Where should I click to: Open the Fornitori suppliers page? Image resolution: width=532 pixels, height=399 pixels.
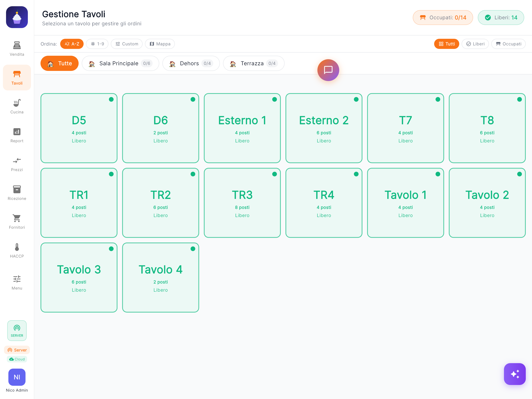pos(17,221)
